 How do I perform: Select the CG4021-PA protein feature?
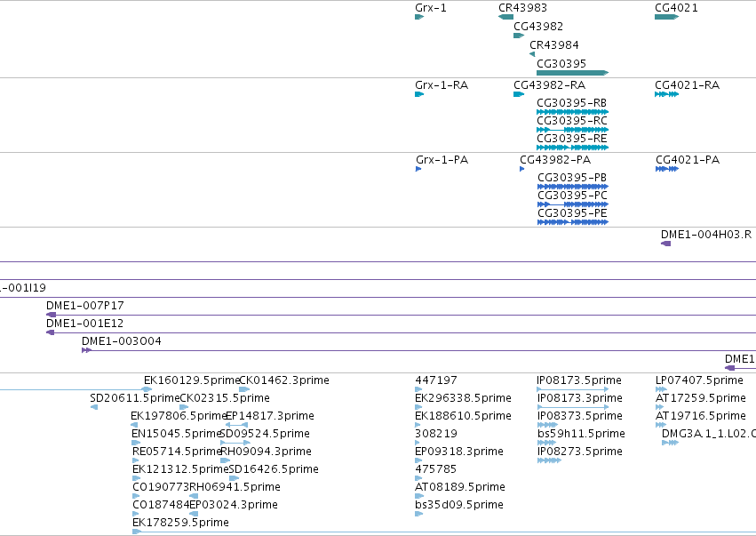tap(667, 169)
